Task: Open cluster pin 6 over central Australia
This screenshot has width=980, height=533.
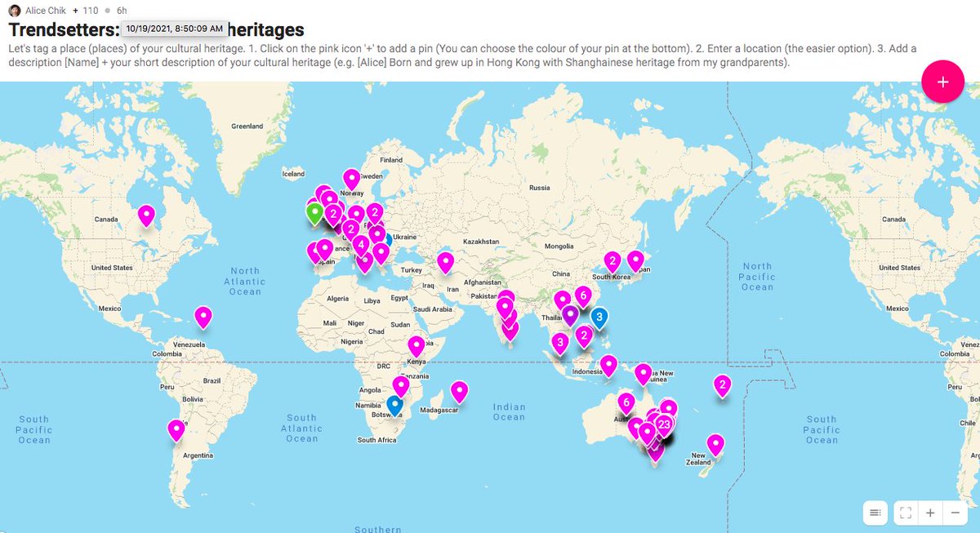Action: tap(626, 402)
